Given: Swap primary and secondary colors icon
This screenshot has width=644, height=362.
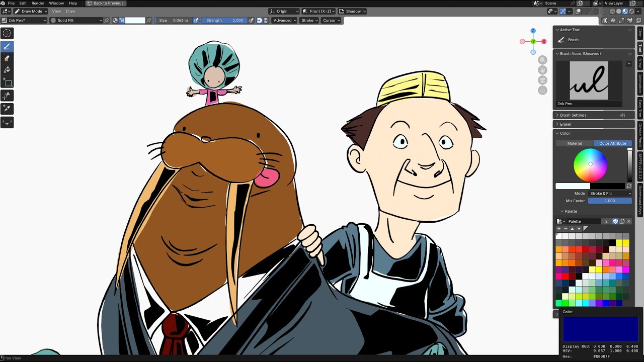Looking at the screenshot, I should [x=629, y=186].
